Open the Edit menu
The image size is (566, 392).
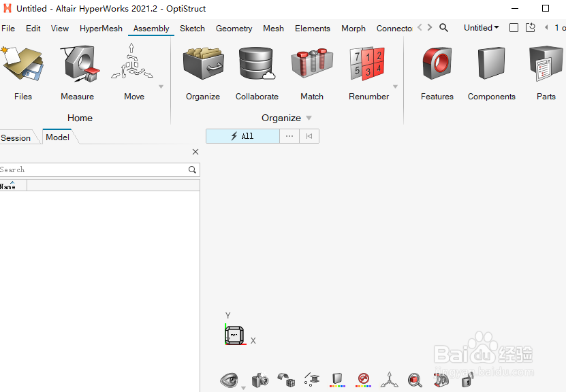[x=33, y=29]
